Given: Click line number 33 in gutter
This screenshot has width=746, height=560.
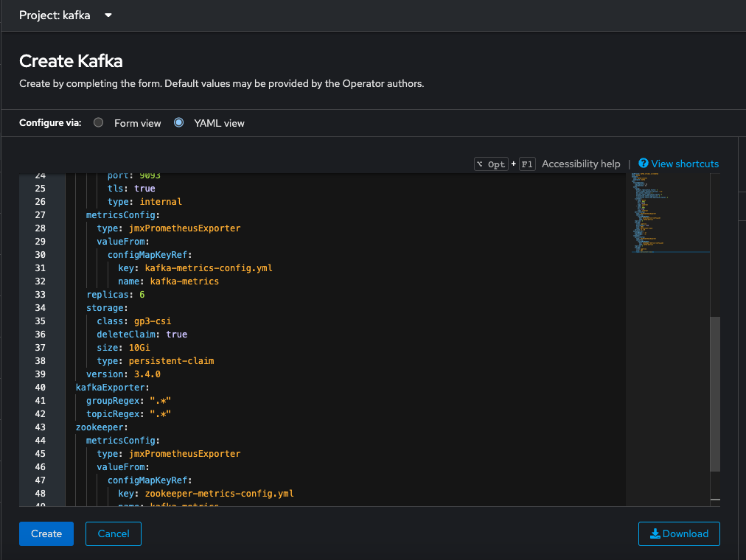Looking at the screenshot, I should pos(40,295).
